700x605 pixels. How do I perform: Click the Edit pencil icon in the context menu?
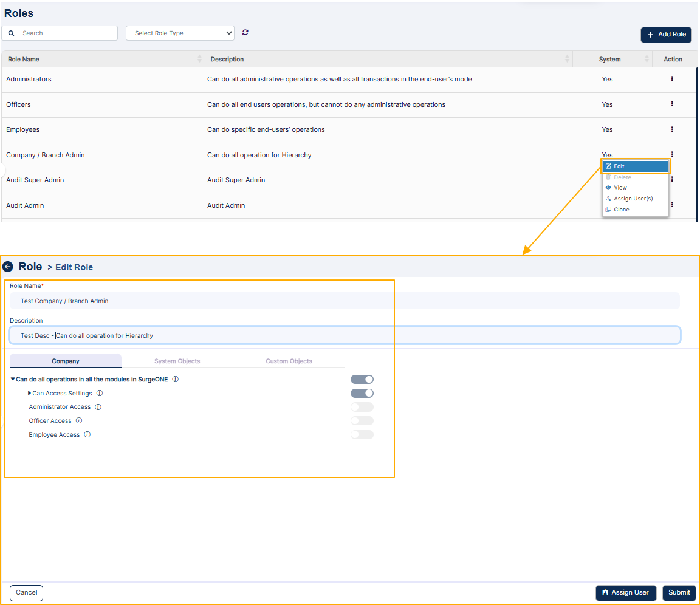[x=609, y=166]
